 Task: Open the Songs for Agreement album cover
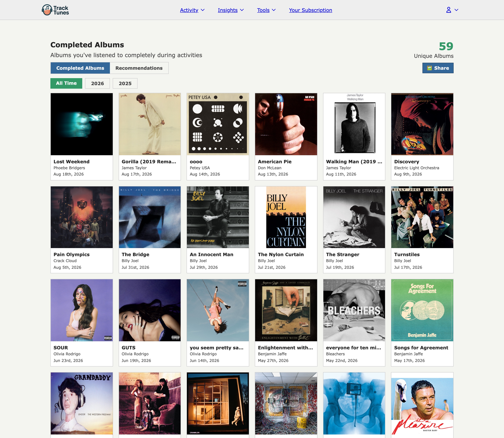click(422, 310)
